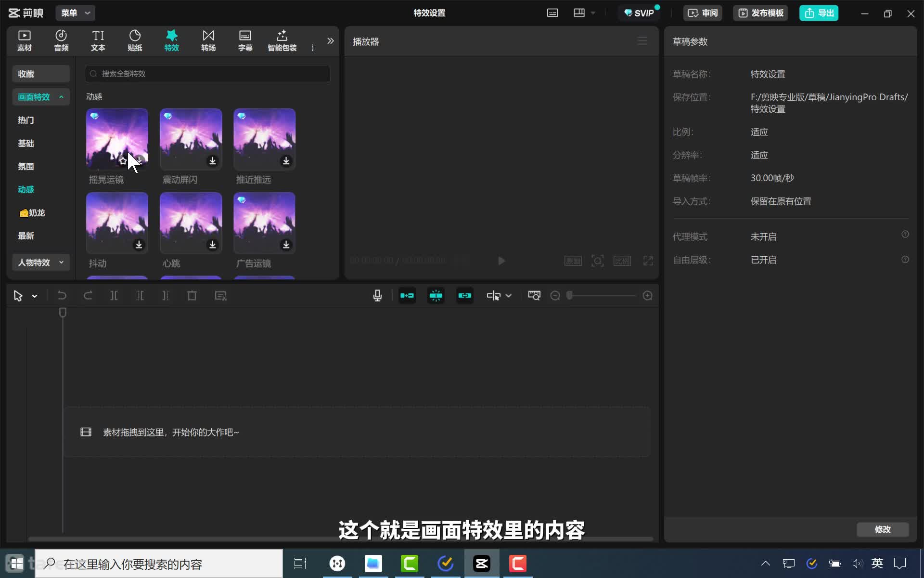
Task: Select the 热门 effects category
Action: 26,120
